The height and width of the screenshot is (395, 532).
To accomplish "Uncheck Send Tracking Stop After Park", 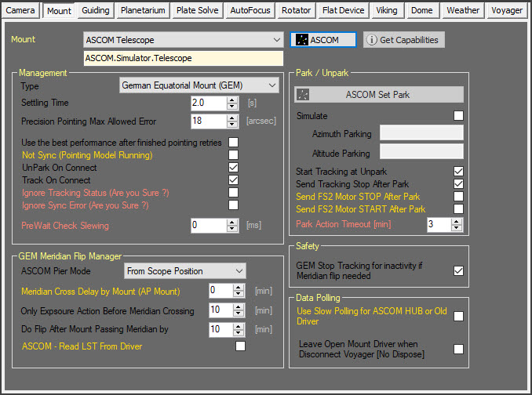I will tap(458, 184).
